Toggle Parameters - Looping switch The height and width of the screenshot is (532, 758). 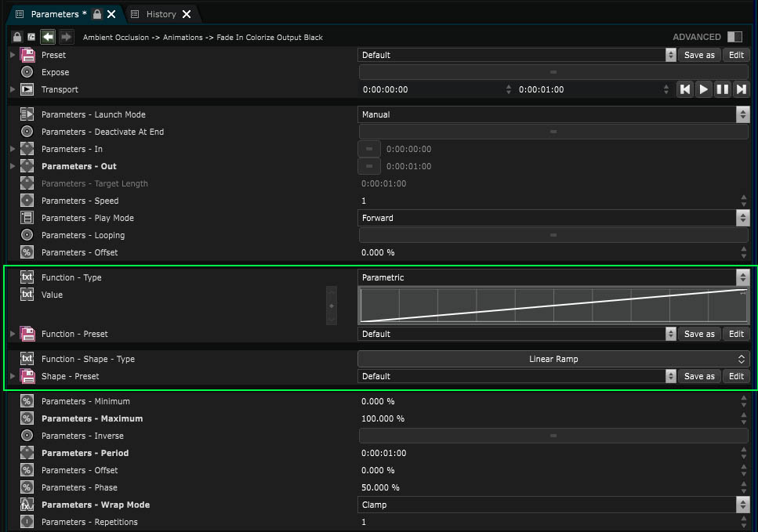[553, 235]
